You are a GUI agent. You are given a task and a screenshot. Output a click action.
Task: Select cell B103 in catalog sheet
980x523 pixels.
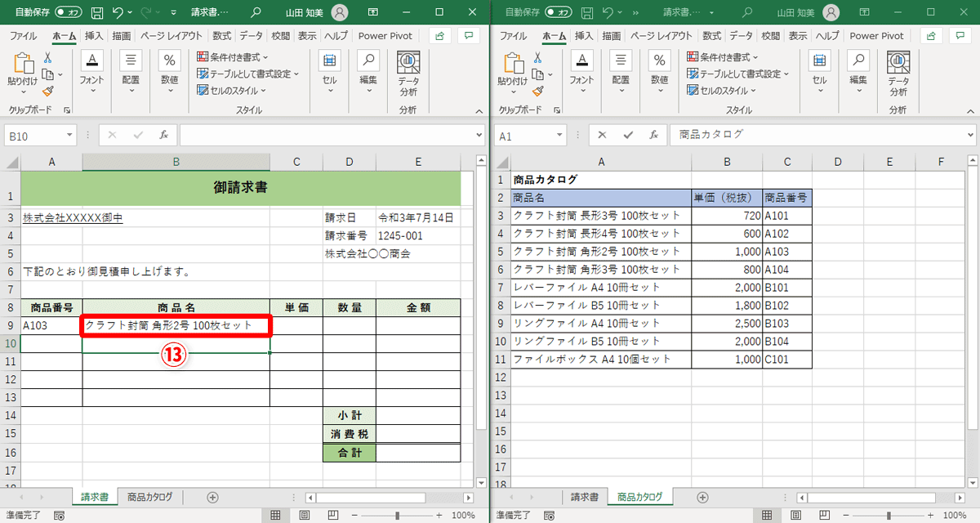[787, 323]
